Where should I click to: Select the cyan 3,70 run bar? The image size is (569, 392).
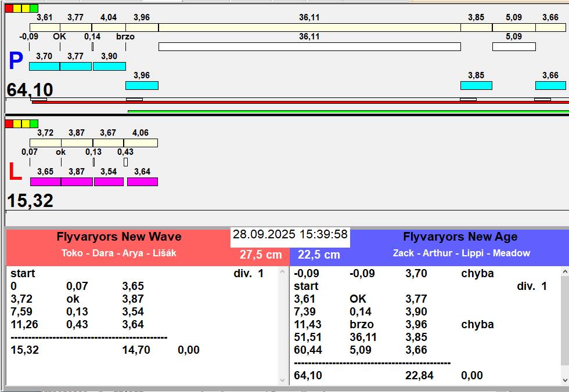pos(44,66)
